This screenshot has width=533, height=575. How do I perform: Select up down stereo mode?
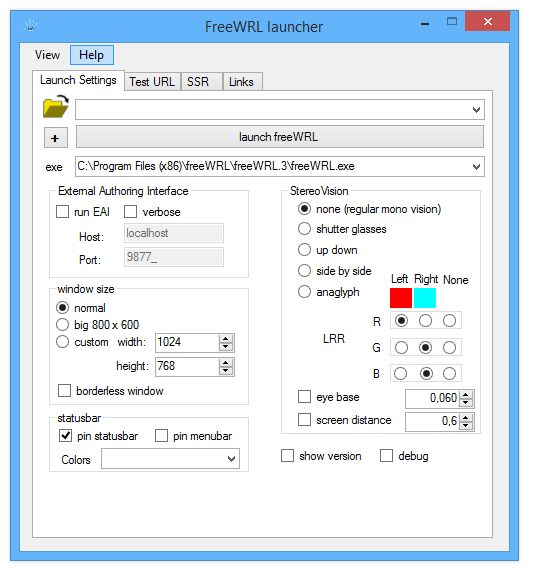coord(304,250)
